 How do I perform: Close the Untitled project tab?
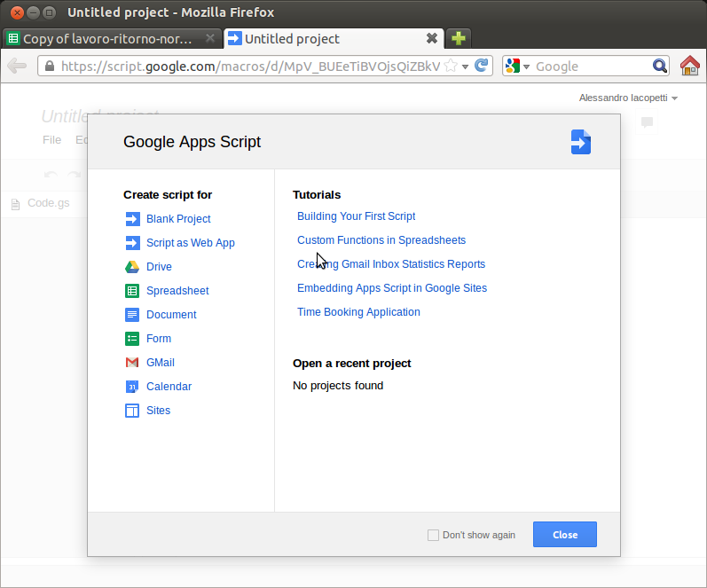coord(431,38)
